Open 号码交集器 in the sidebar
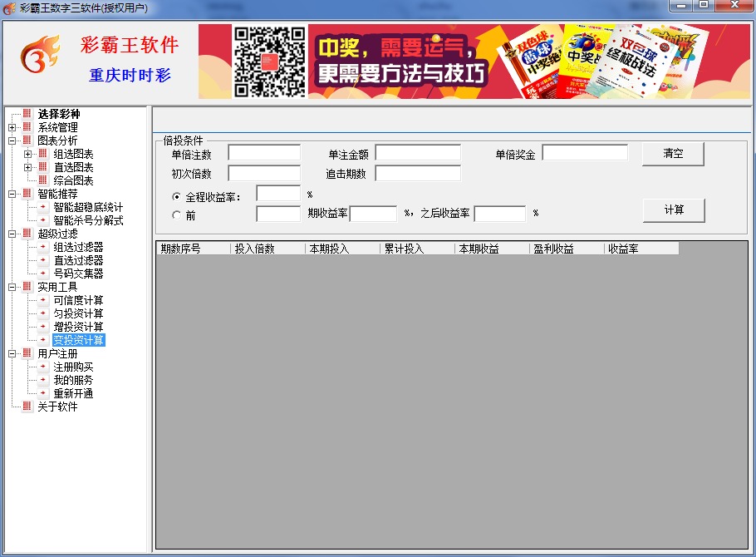 (x=78, y=274)
